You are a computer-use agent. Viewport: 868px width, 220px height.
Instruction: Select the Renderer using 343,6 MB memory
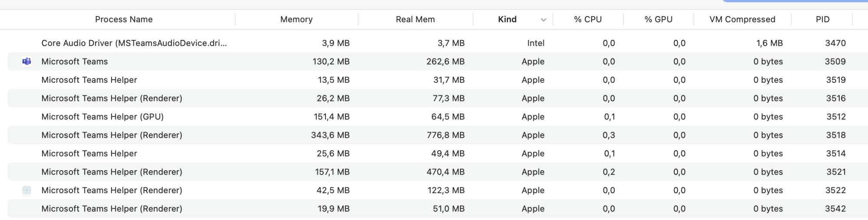[x=112, y=135]
